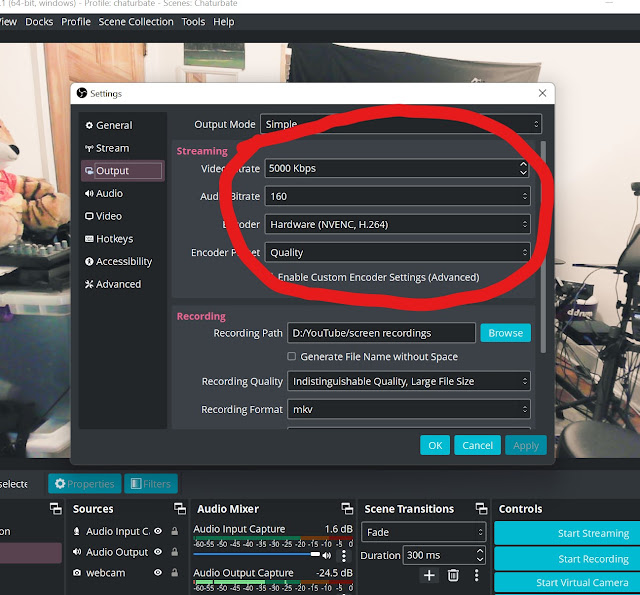Open the Filters for selected source
This screenshot has width=640, height=595.
coord(150,484)
